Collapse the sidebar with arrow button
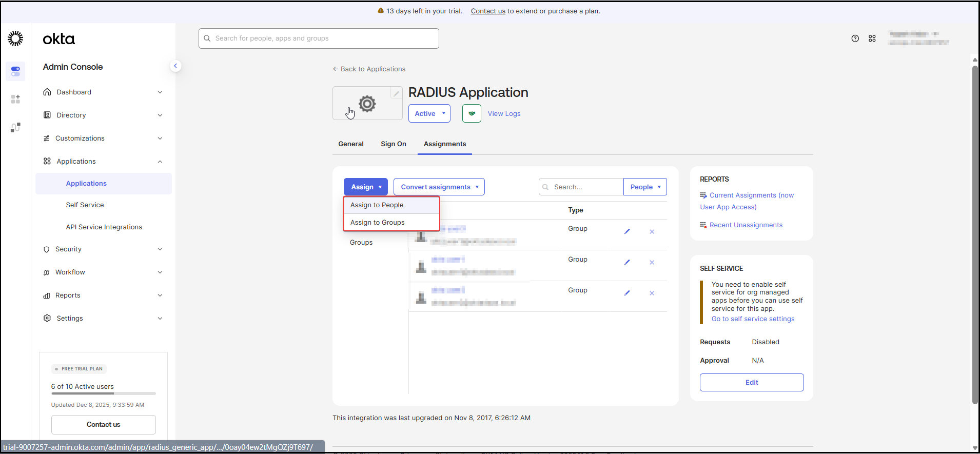The width and height of the screenshot is (980, 454). 175,66
